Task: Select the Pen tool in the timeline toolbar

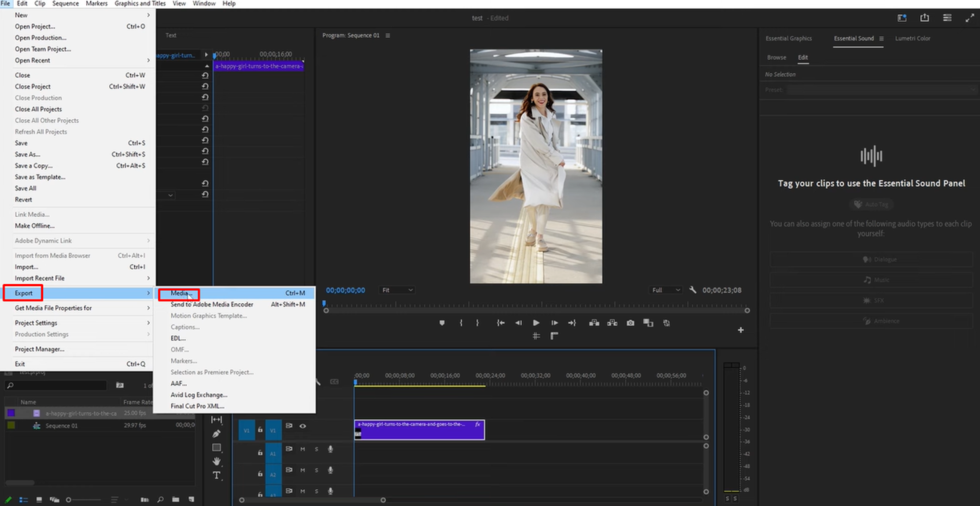Action: click(216, 434)
